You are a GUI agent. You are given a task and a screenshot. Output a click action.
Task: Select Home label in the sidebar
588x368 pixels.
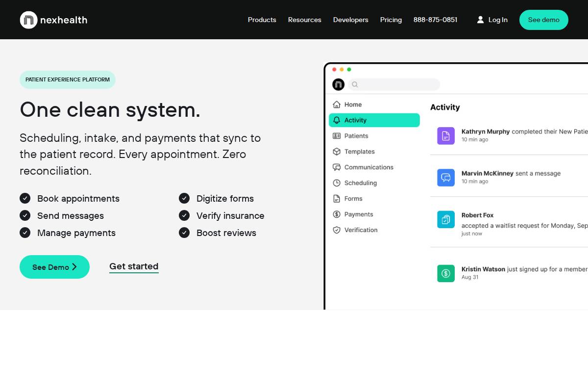click(353, 105)
